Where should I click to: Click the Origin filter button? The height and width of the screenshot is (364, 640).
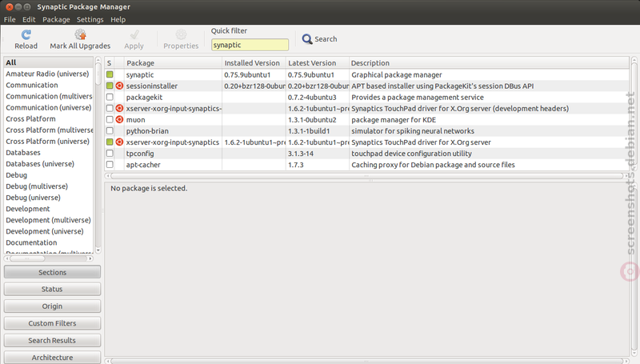click(52, 306)
